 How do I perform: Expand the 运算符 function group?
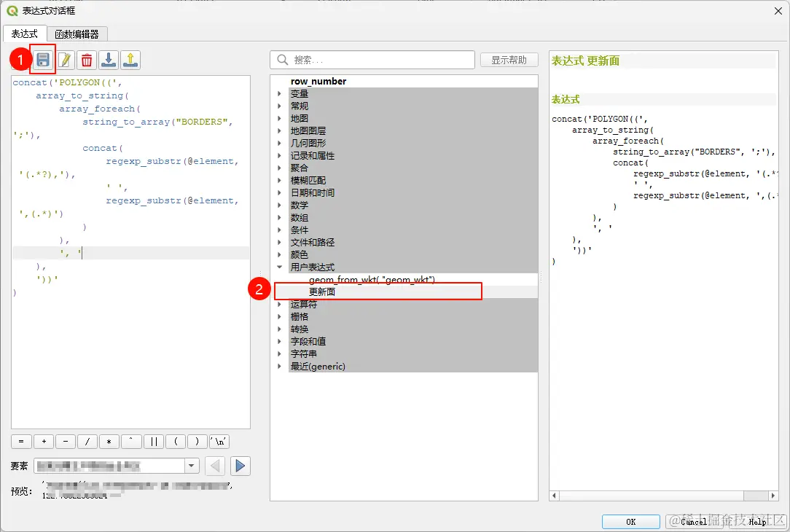(280, 305)
